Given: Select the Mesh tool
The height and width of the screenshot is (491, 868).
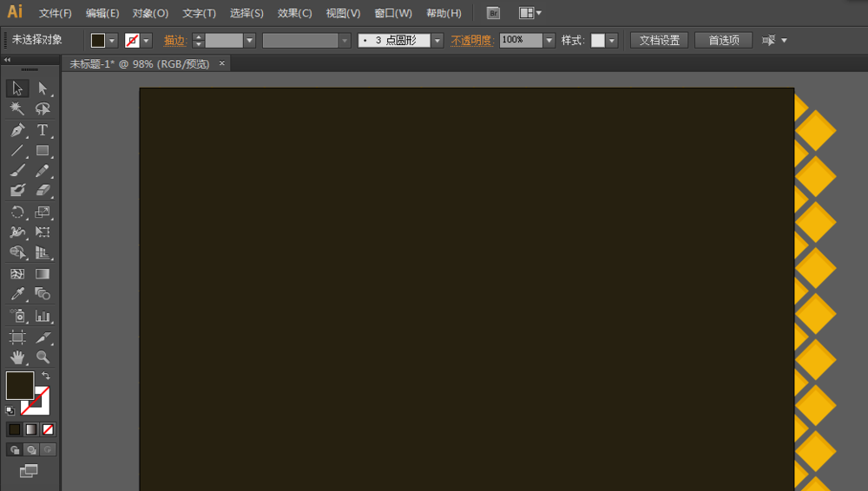Looking at the screenshot, I should point(17,273).
